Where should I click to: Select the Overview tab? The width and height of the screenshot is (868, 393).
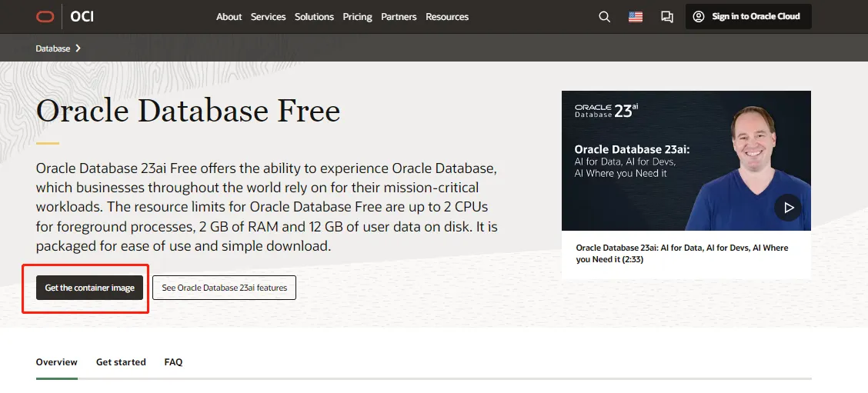coord(56,362)
